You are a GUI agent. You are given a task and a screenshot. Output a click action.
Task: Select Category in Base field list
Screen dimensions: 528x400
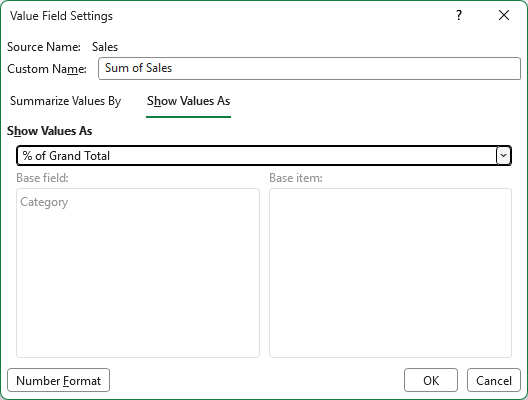(44, 202)
